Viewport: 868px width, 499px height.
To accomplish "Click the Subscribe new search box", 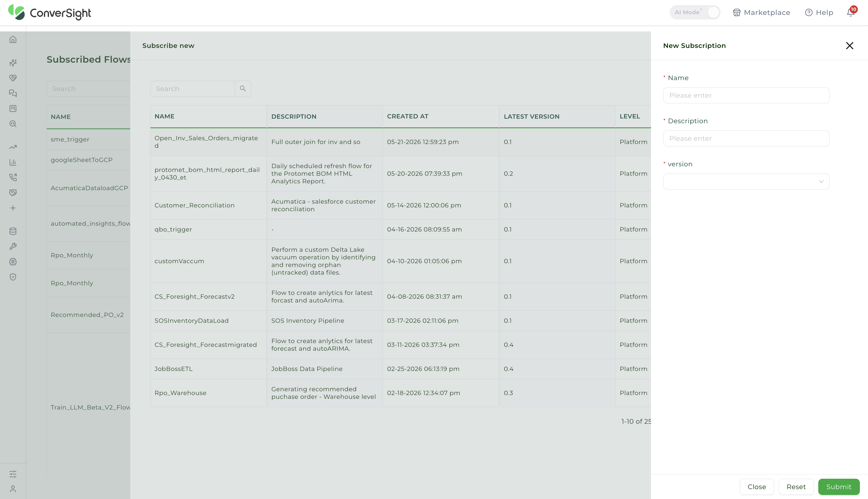I will click(192, 89).
